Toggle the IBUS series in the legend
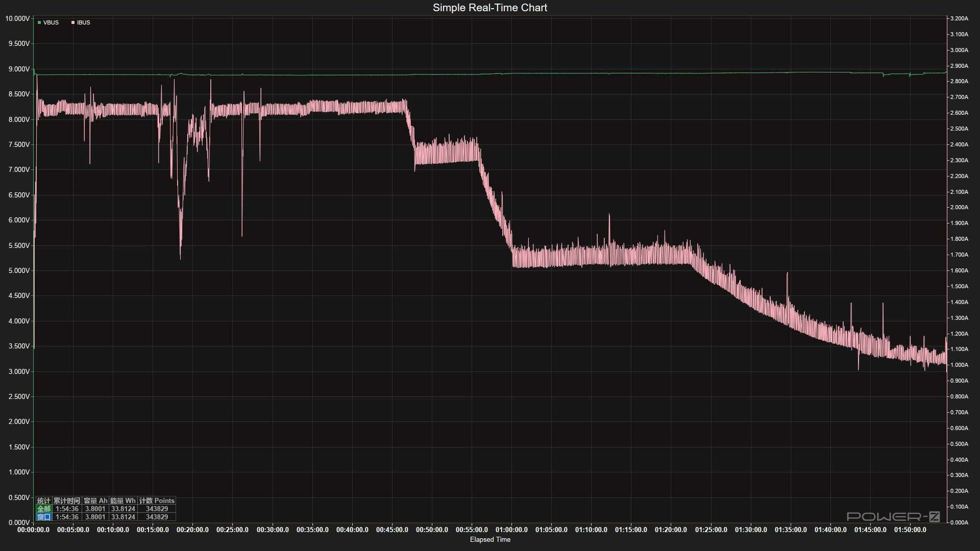980x551 pixels. coord(81,22)
